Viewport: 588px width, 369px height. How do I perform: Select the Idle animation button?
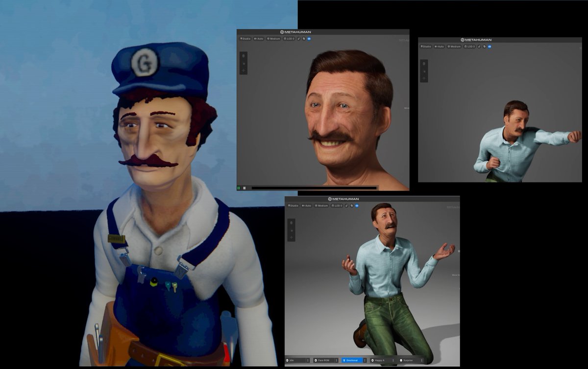tap(294, 360)
